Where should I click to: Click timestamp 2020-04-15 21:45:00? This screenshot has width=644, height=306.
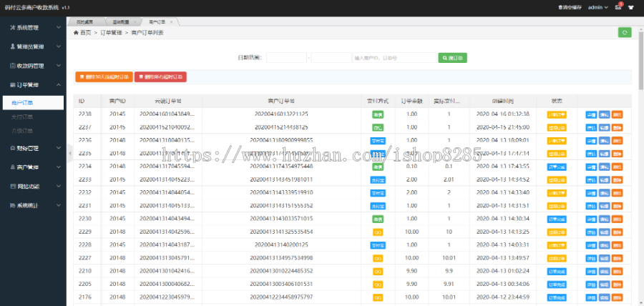[x=503, y=127]
